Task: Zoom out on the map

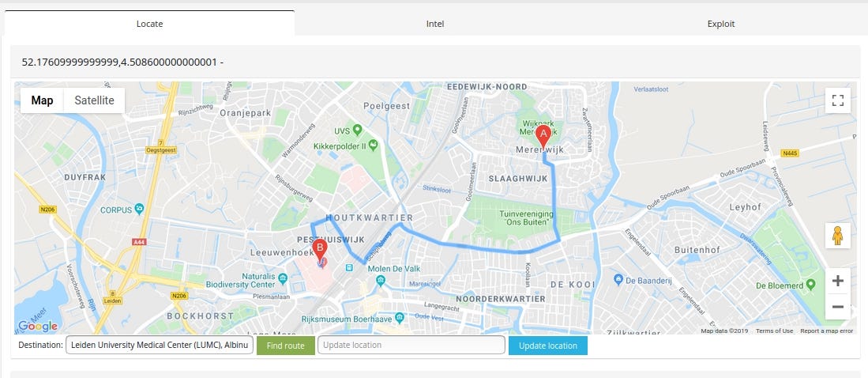Action: [x=837, y=307]
